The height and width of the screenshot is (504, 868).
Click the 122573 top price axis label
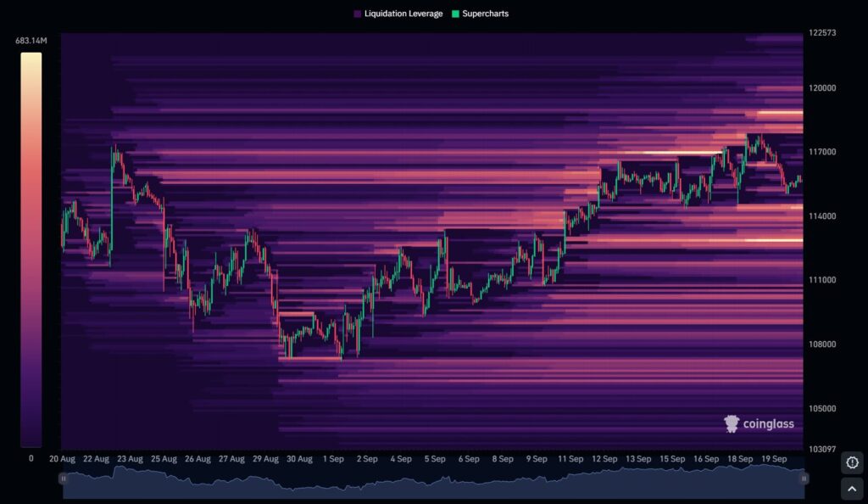coord(822,33)
